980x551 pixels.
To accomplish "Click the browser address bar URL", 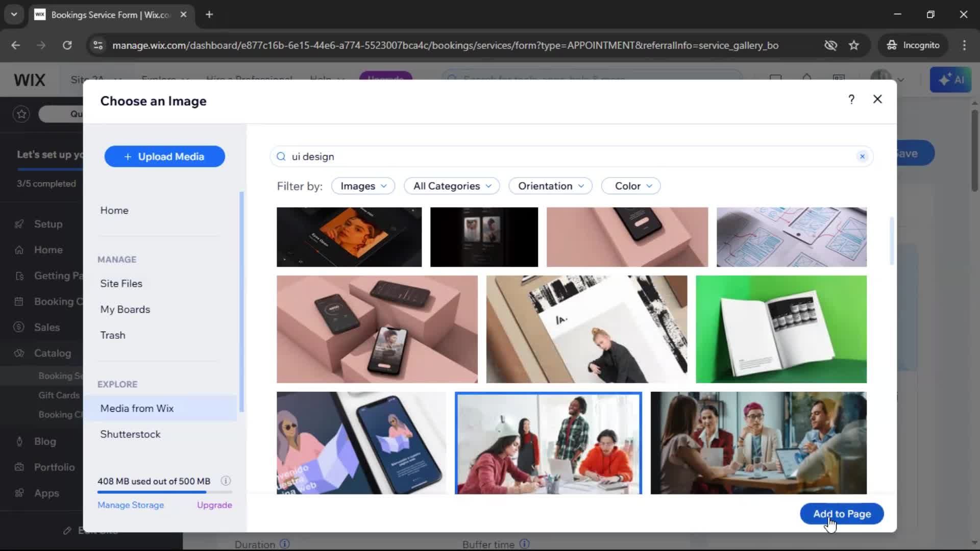I will (445, 45).
